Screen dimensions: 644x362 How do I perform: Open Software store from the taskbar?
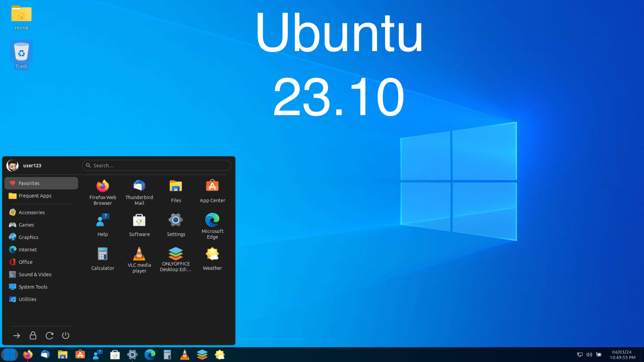(115, 355)
